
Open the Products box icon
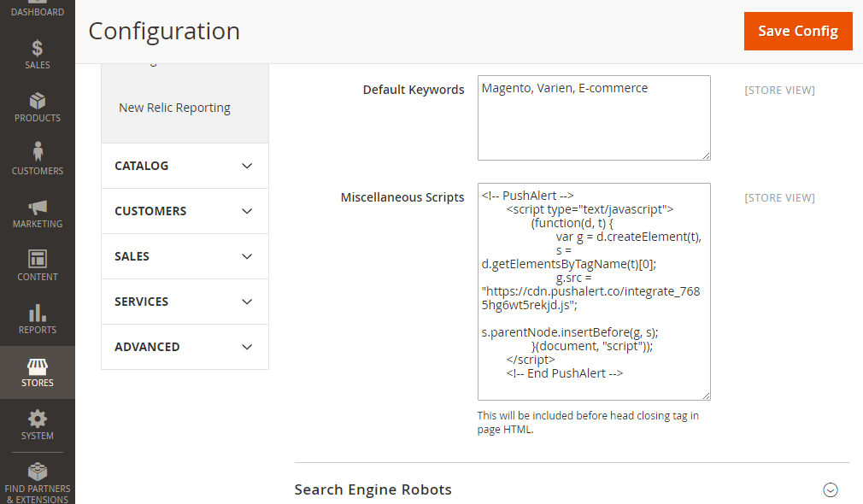(x=38, y=101)
